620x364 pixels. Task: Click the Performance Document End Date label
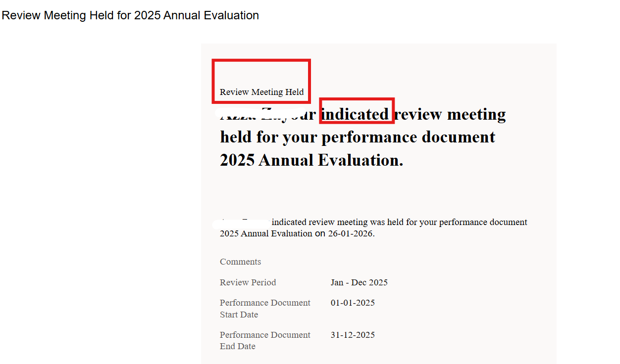(x=265, y=340)
